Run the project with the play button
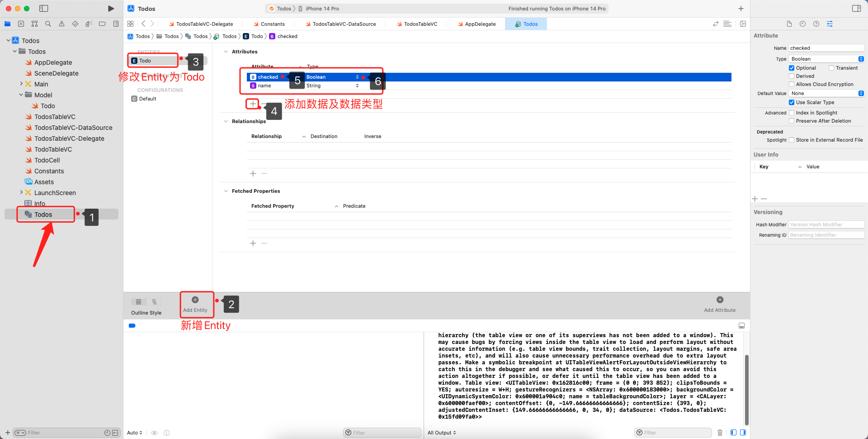The height and width of the screenshot is (439, 868). (x=111, y=9)
